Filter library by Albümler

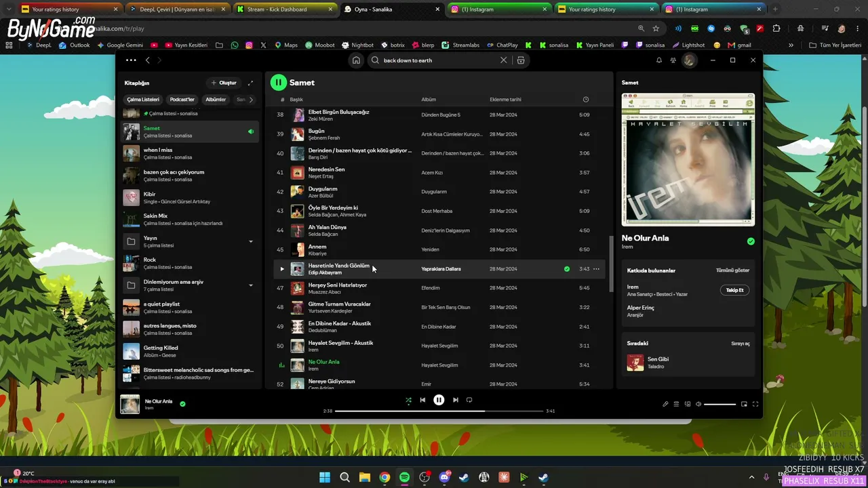pos(216,100)
